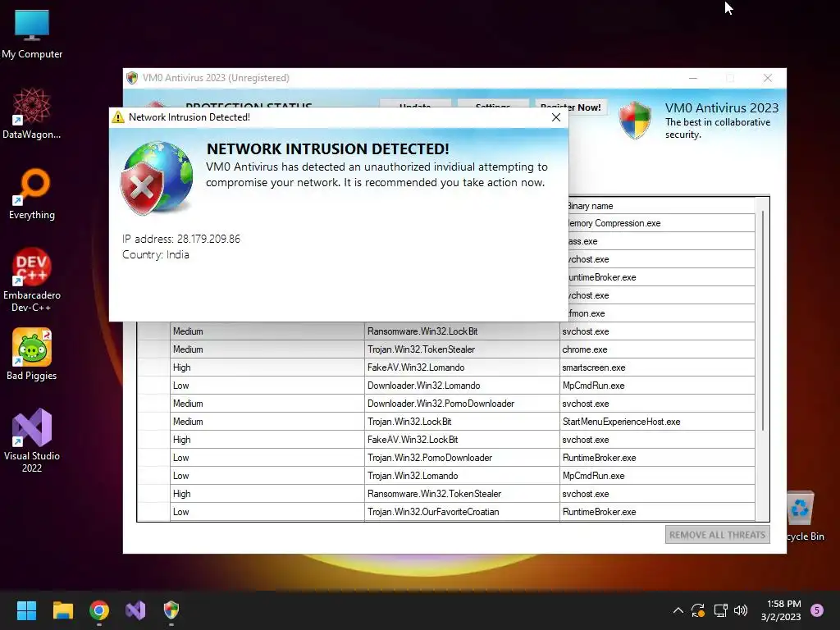Click the Binary name column header
The width and height of the screenshot is (840, 630).
(x=662, y=206)
